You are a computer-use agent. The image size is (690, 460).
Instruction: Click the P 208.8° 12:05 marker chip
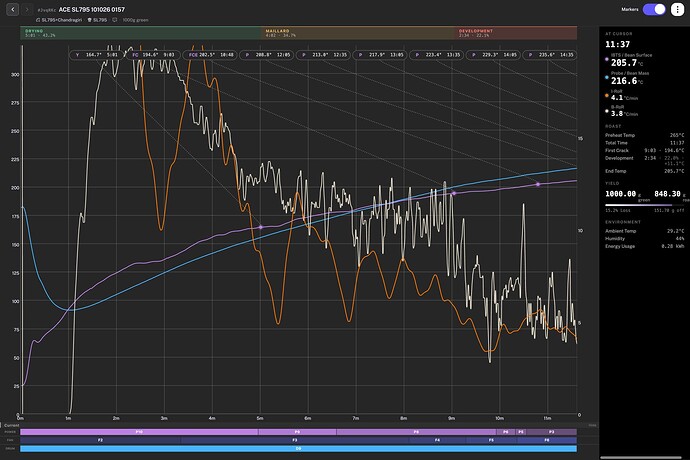pos(267,55)
